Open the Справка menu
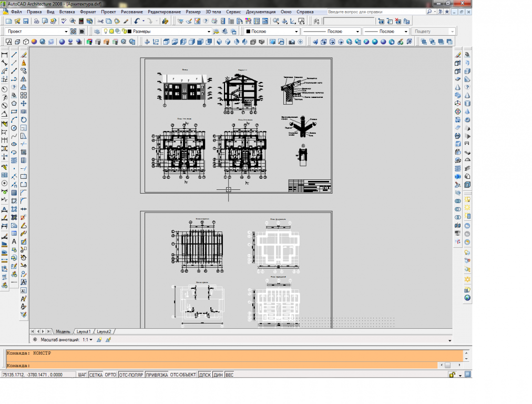 (x=305, y=12)
